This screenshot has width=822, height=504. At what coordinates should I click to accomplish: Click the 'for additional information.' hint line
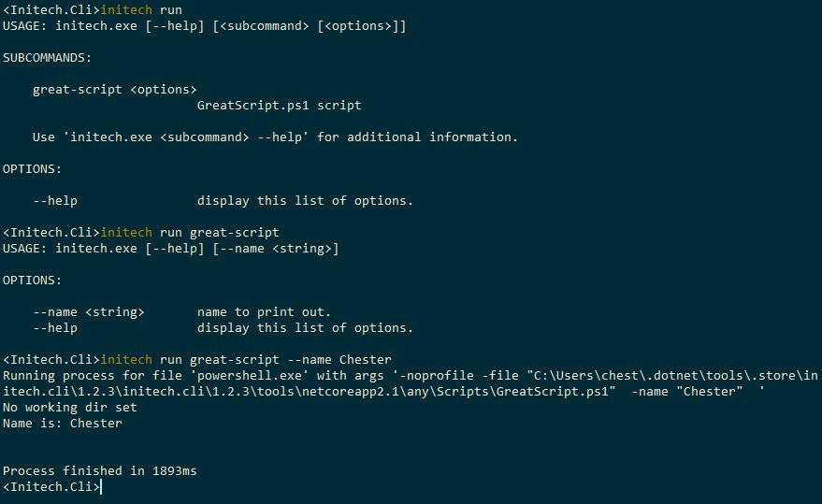pos(416,137)
